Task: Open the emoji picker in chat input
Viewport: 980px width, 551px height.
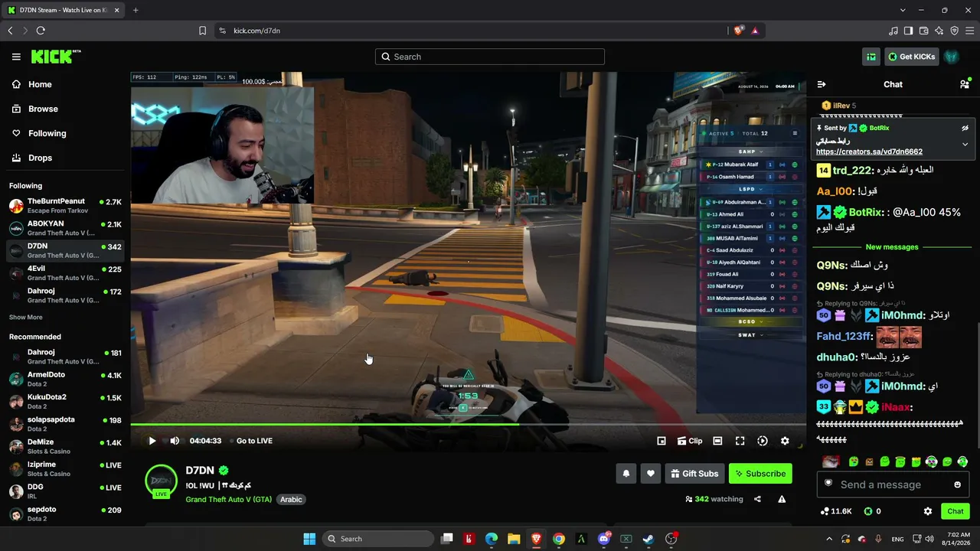Action: coord(957,484)
